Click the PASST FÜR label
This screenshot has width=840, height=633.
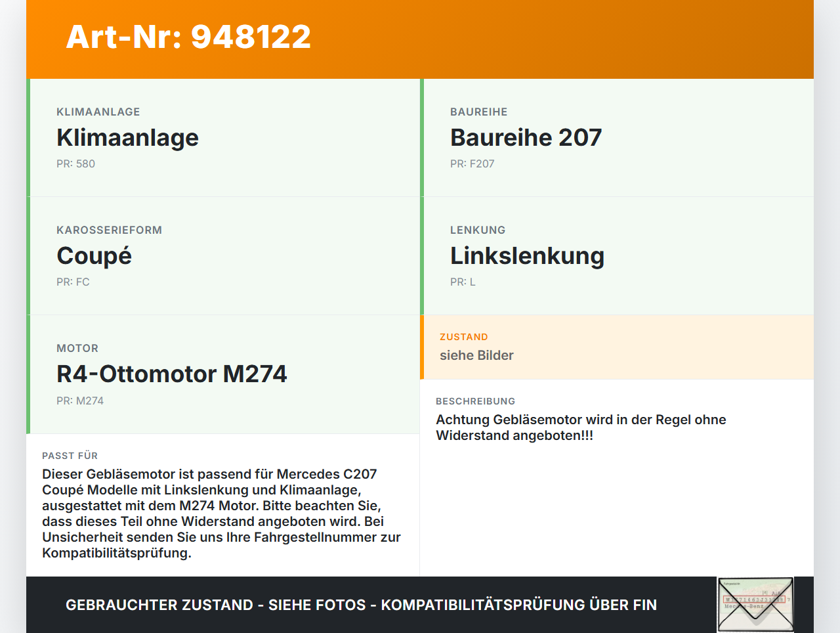click(x=70, y=456)
